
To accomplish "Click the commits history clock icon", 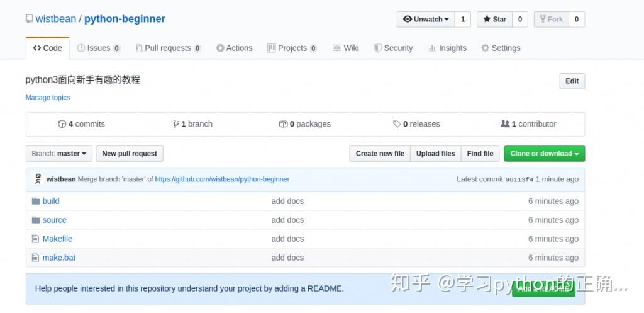I will point(62,124).
